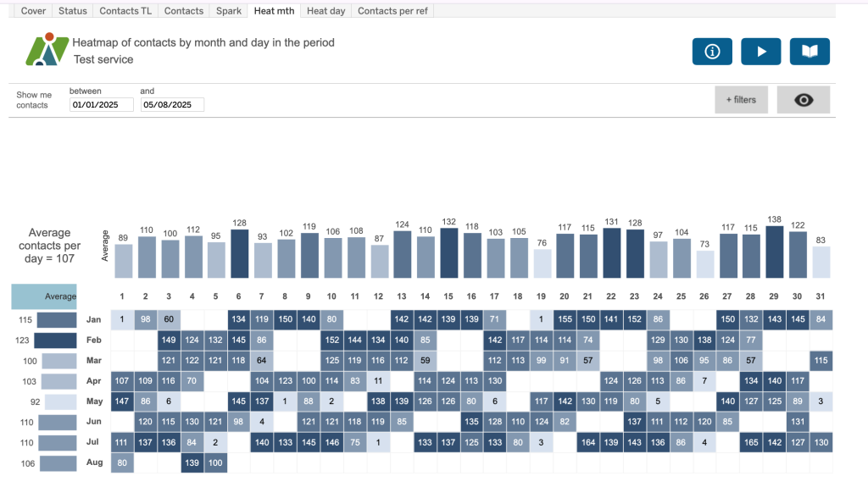The width and height of the screenshot is (868, 487).
Task: Switch to the Cover tab
Action: coord(33,11)
